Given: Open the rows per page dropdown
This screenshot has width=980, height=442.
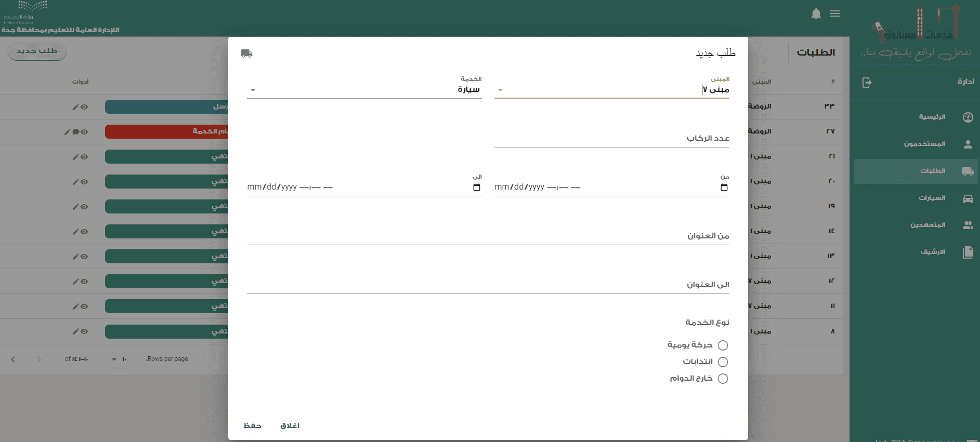Looking at the screenshot, I should pyautogui.click(x=118, y=359).
